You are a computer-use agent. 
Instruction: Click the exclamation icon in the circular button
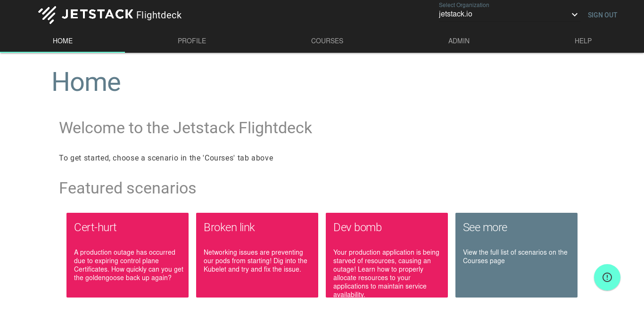(x=607, y=277)
